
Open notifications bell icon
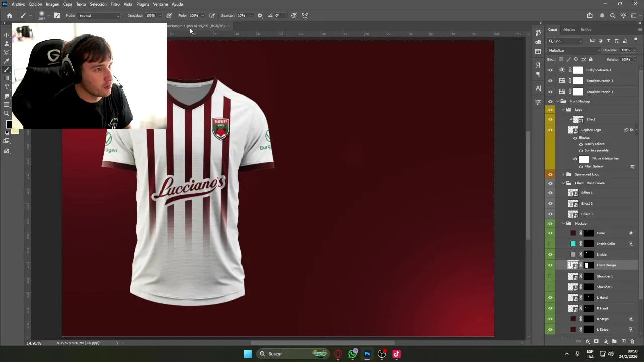coord(602,16)
